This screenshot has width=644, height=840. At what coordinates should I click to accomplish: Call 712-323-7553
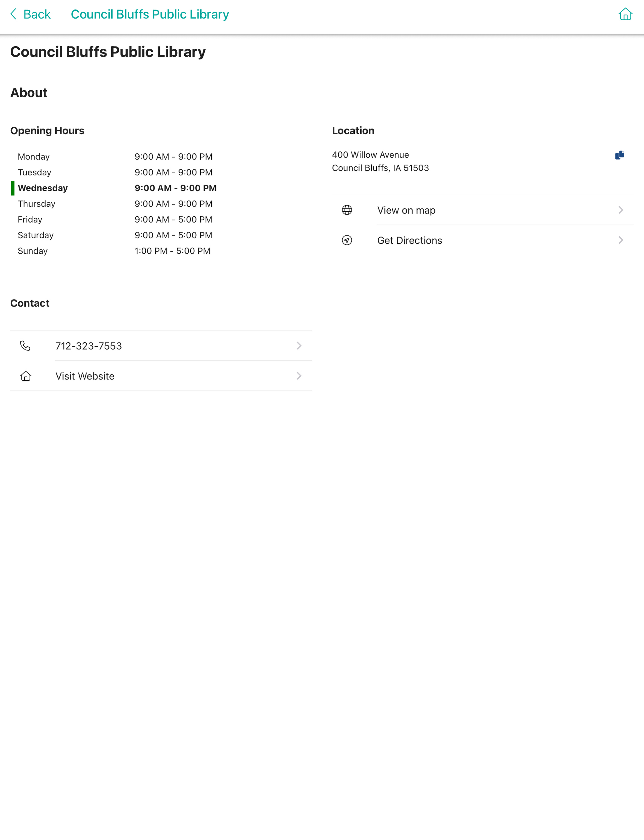pyautogui.click(x=161, y=346)
